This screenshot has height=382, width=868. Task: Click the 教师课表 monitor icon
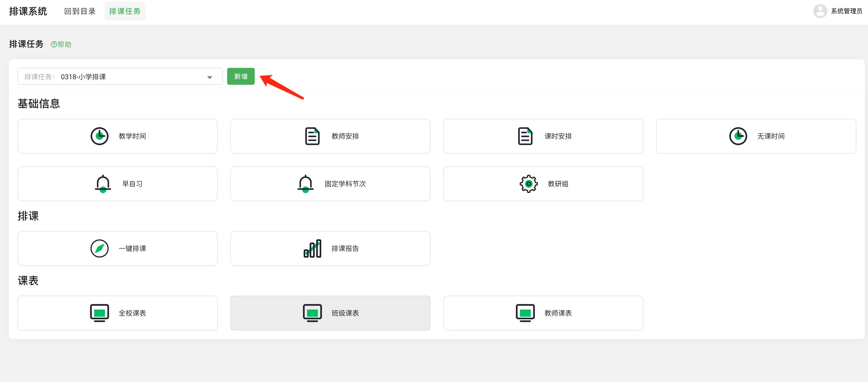tap(525, 313)
